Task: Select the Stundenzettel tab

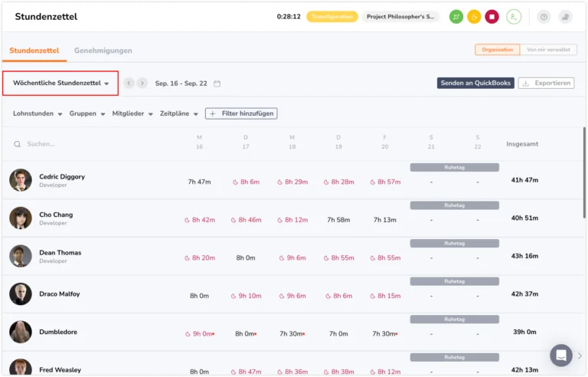Action: click(34, 51)
